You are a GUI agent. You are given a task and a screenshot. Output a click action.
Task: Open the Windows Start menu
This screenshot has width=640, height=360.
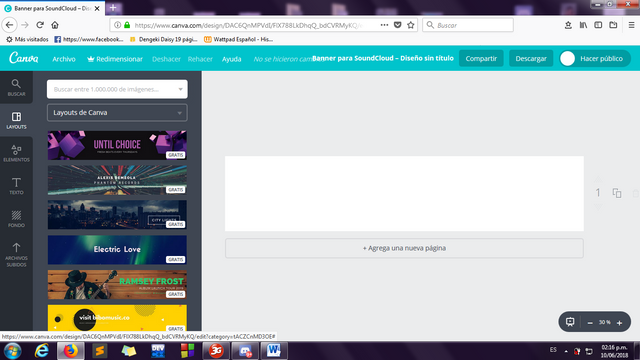click(x=12, y=351)
